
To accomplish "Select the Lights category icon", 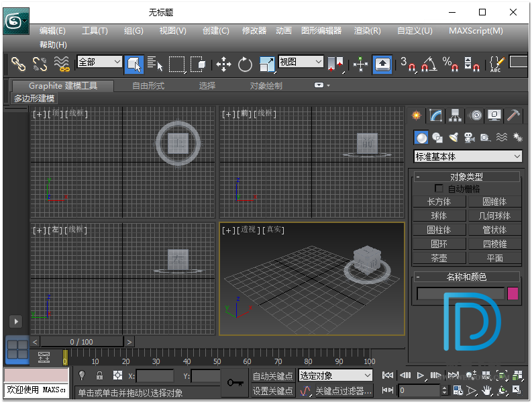I will (x=454, y=138).
